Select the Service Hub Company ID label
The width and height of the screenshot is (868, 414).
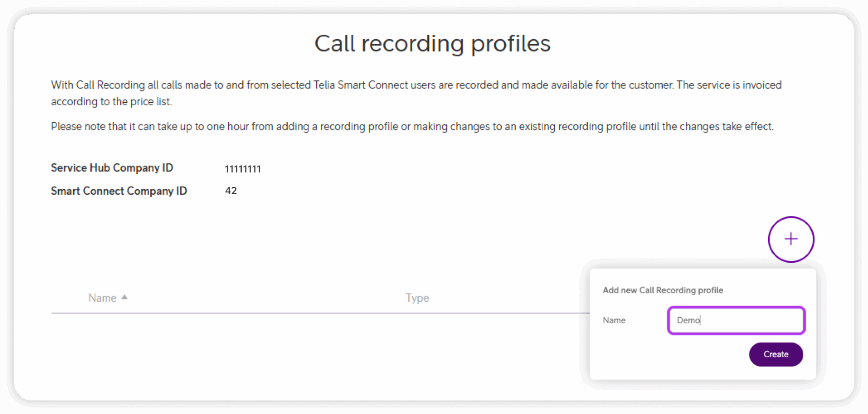(112, 168)
